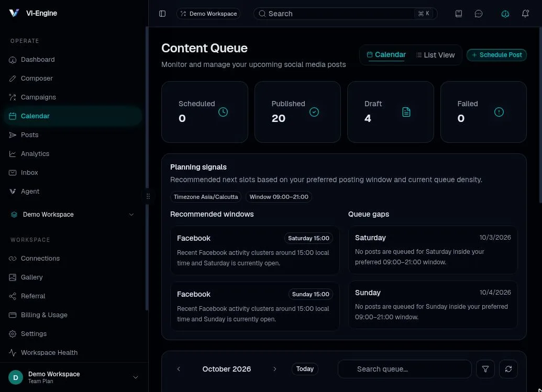Click the main page vertical scrollbar
The image size is (542, 392).
pos(540,115)
